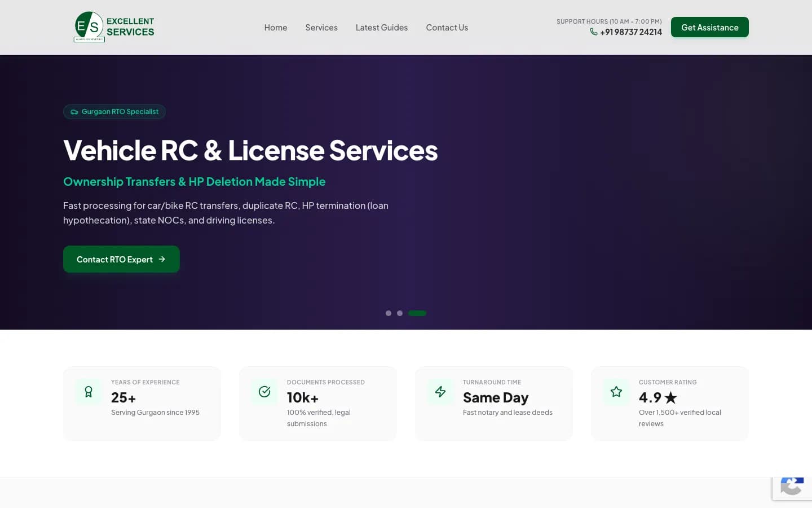Image resolution: width=812 pixels, height=508 pixels.
Task: Click the 25+ years statistic
Action: (123, 398)
